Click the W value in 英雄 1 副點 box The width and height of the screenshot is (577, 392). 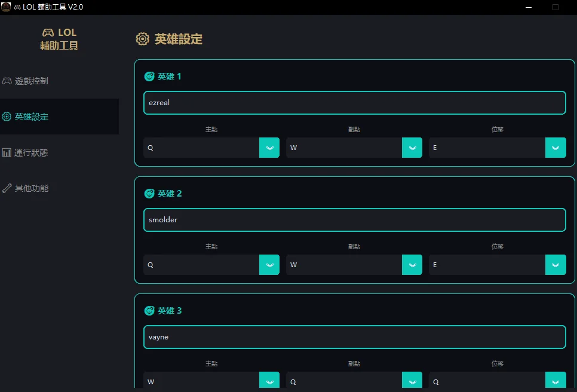293,148
